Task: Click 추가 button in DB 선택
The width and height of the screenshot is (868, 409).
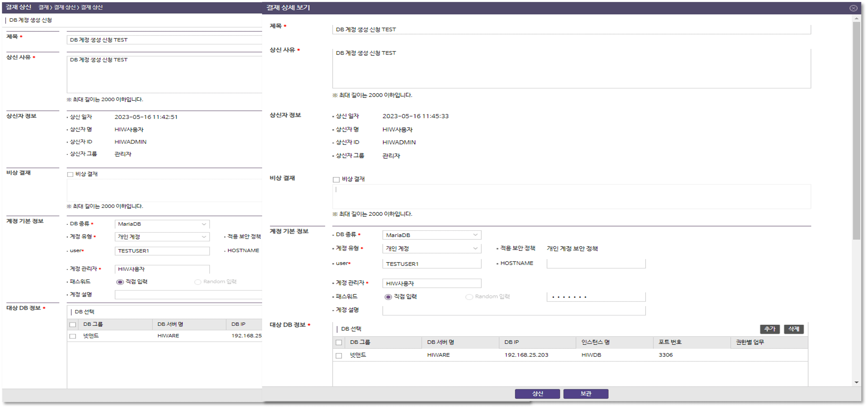Action: click(770, 329)
